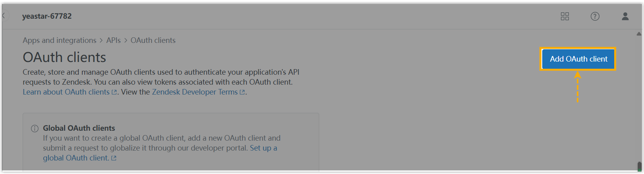This screenshot has height=174, width=644.
Task: Go to Apps and integrations breadcrumb
Action: tap(59, 40)
